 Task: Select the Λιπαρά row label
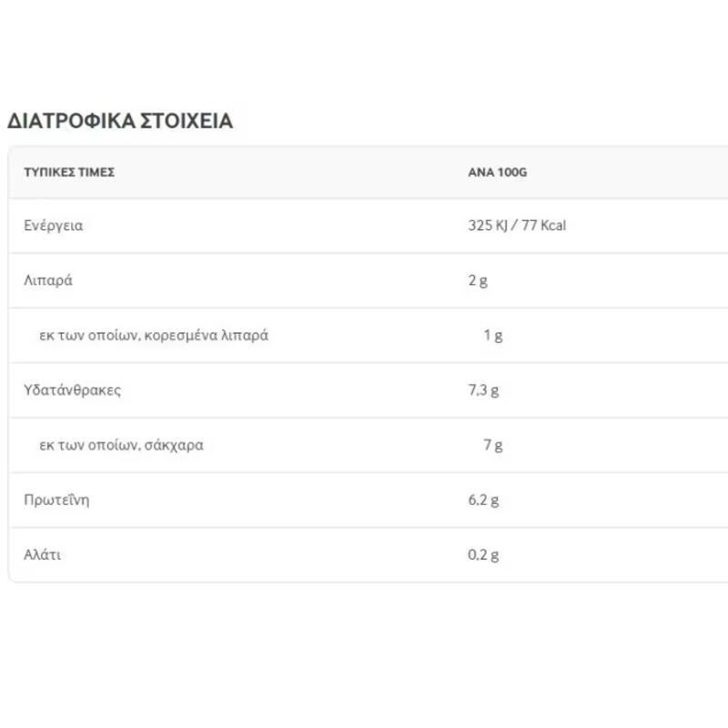coord(48,280)
